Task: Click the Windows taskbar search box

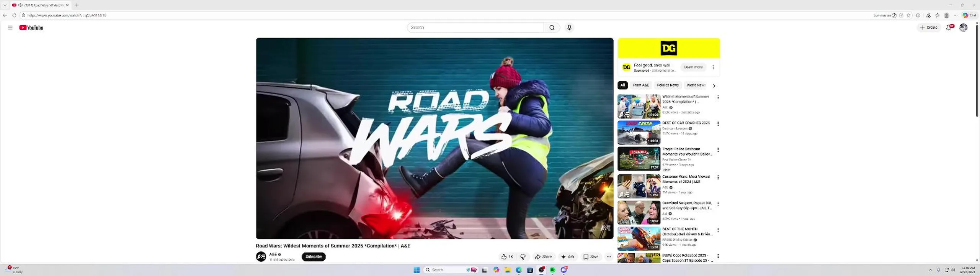Action: point(451,270)
